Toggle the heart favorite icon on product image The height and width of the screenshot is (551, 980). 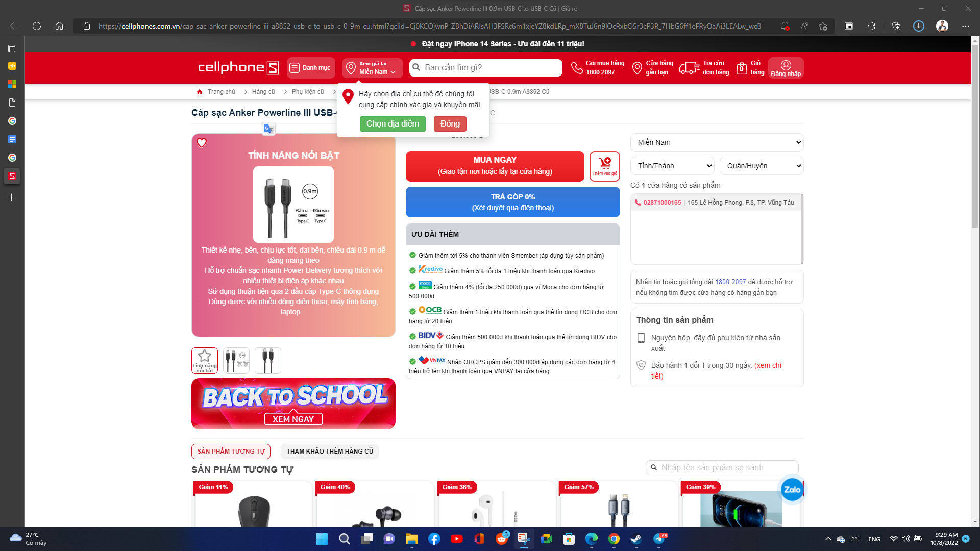tap(202, 143)
